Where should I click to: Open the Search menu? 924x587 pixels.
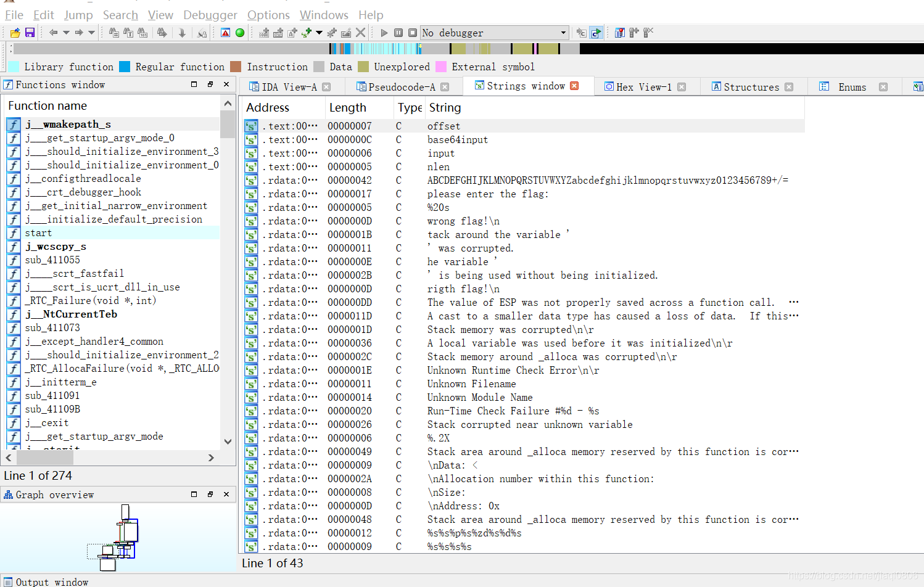[x=120, y=15]
